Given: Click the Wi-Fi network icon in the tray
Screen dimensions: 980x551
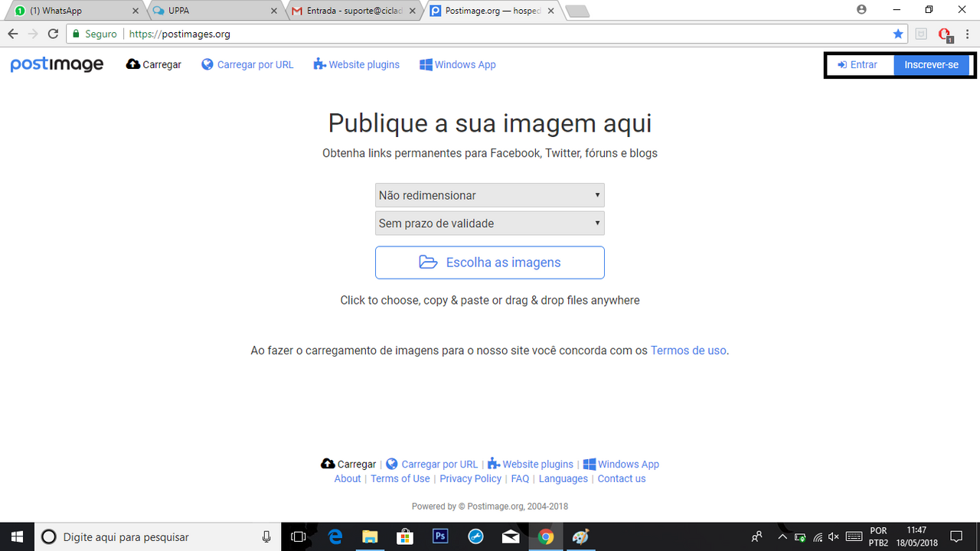Looking at the screenshot, I should (818, 537).
